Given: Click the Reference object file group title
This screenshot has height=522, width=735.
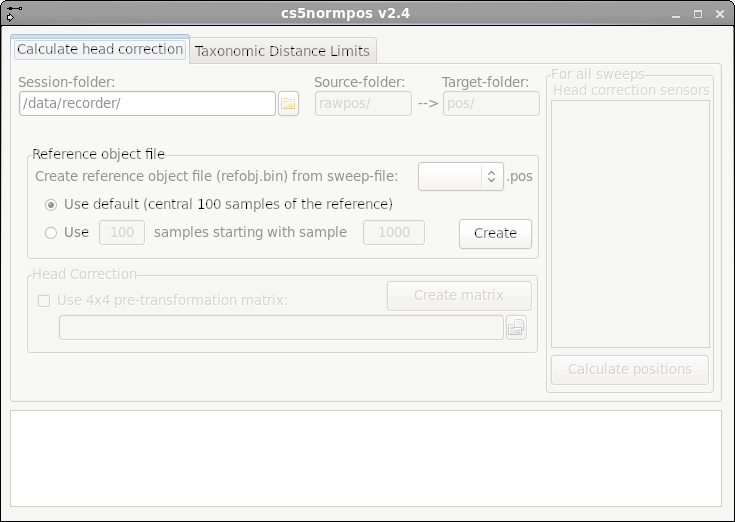Looking at the screenshot, I should pyautogui.click(x=98, y=154).
